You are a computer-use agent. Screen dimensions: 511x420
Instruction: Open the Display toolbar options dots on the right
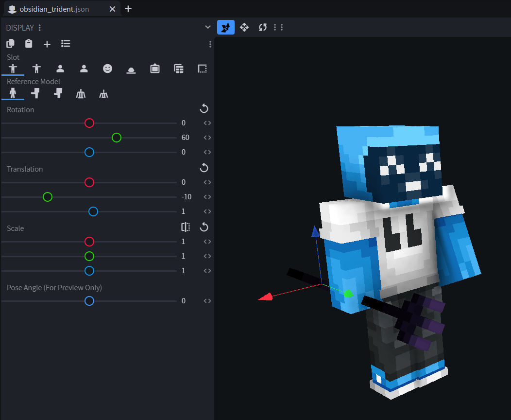pyautogui.click(x=210, y=44)
